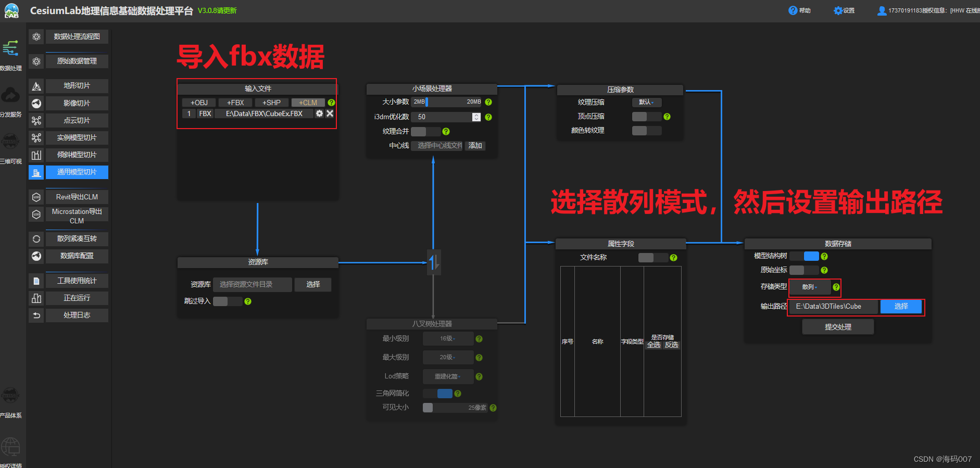Open the 三维可视 sidebar icon
Screen dimensions: 980x468
coord(10,141)
